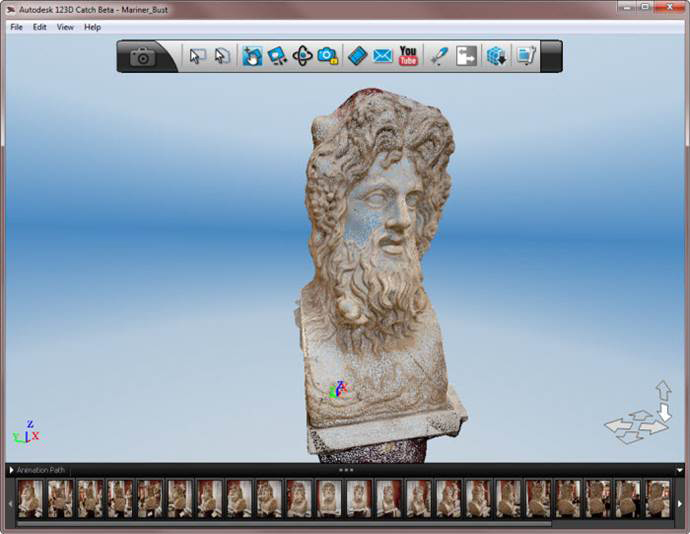Open the Help menu

click(92, 27)
